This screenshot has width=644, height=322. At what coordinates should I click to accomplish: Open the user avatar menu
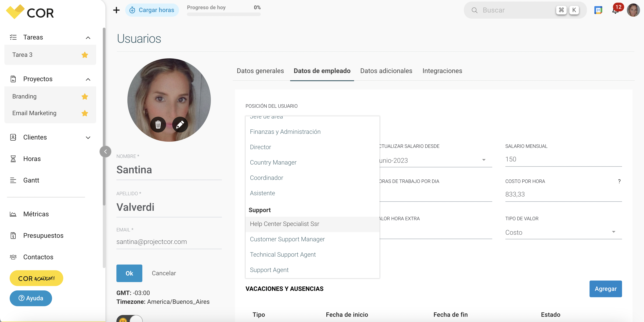633,10
